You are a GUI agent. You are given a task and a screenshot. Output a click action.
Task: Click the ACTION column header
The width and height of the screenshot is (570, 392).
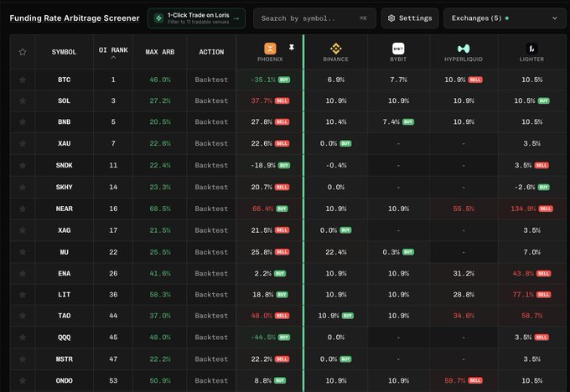(211, 52)
